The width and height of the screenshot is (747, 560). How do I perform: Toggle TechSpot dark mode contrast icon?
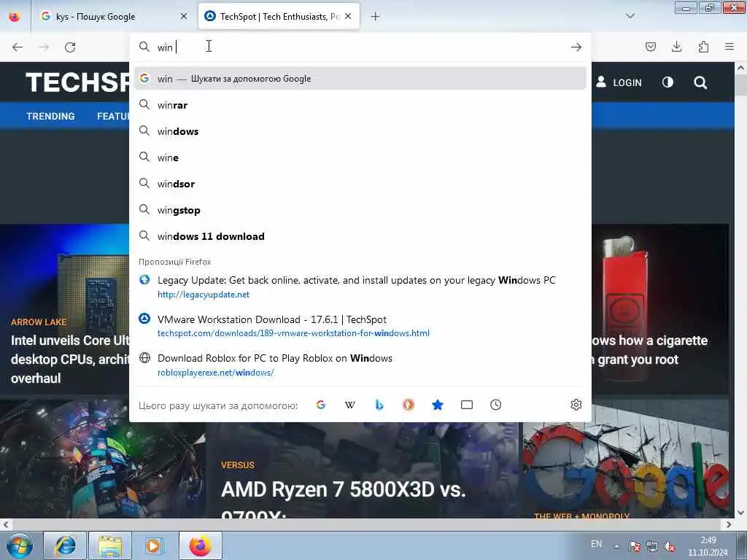point(667,82)
